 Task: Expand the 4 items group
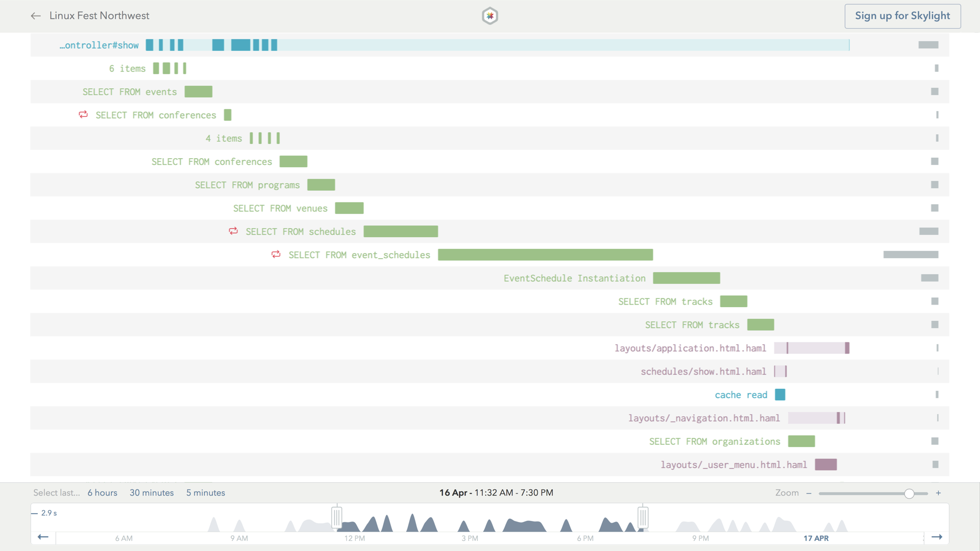[x=224, y=138]
